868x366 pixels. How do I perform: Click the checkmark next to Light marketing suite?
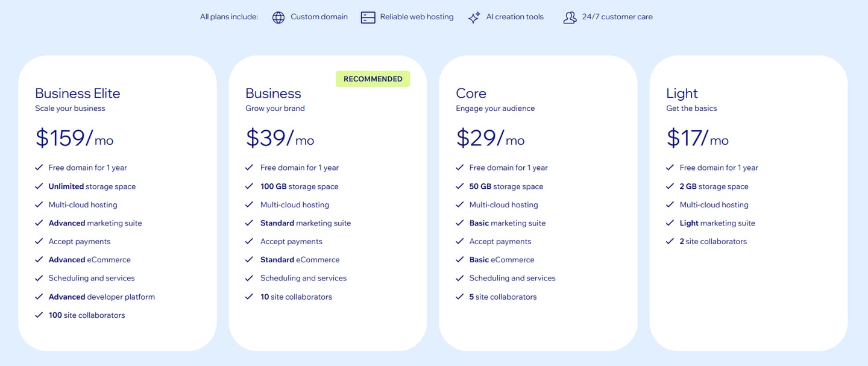point(670,222)
